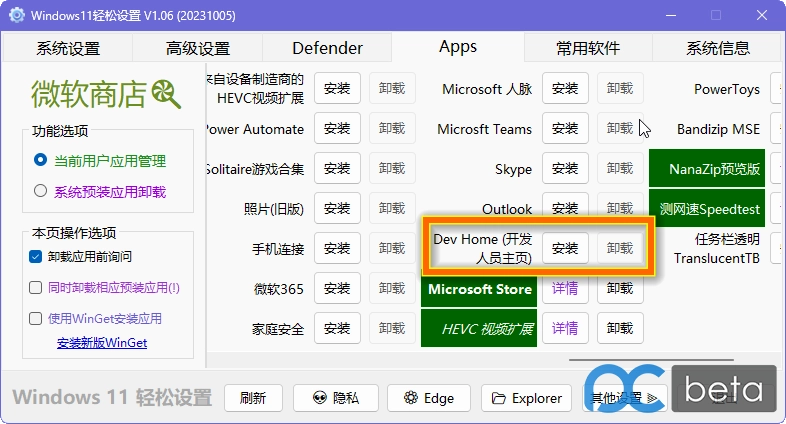Select the Apps tab
Image resolution: width=786 pixels, height=424 pixels.
click(x=458, y=47)
